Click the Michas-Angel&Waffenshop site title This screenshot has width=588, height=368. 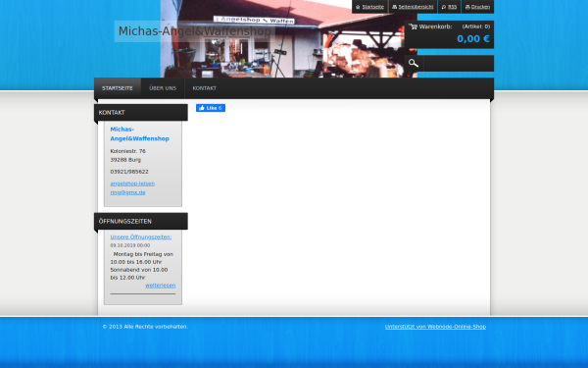point(195,31)
